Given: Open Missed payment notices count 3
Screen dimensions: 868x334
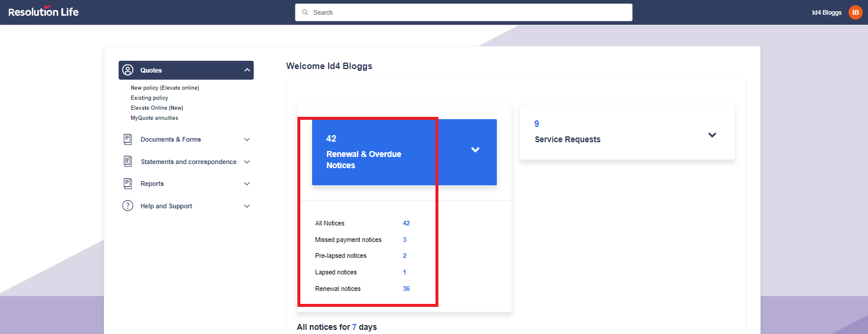Looking at the screenshot, I should [405, 240].
